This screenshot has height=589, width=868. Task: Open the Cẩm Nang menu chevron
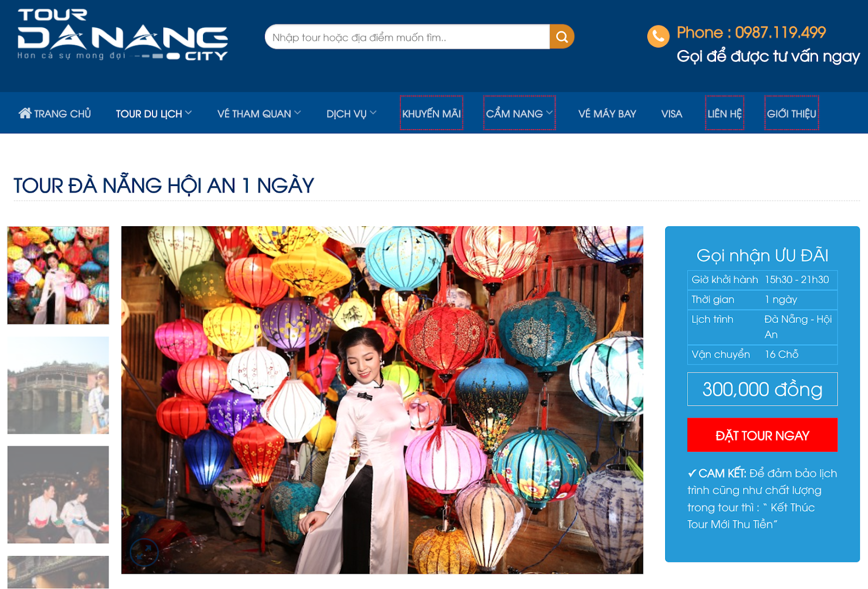click(549, 113)
